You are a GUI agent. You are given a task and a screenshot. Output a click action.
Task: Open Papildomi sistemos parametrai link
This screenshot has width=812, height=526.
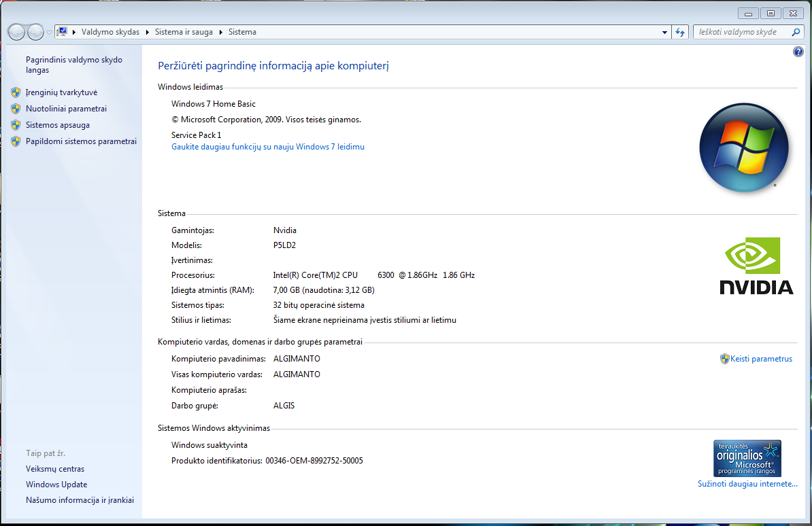pyautogui.click(x=82, y=141)
